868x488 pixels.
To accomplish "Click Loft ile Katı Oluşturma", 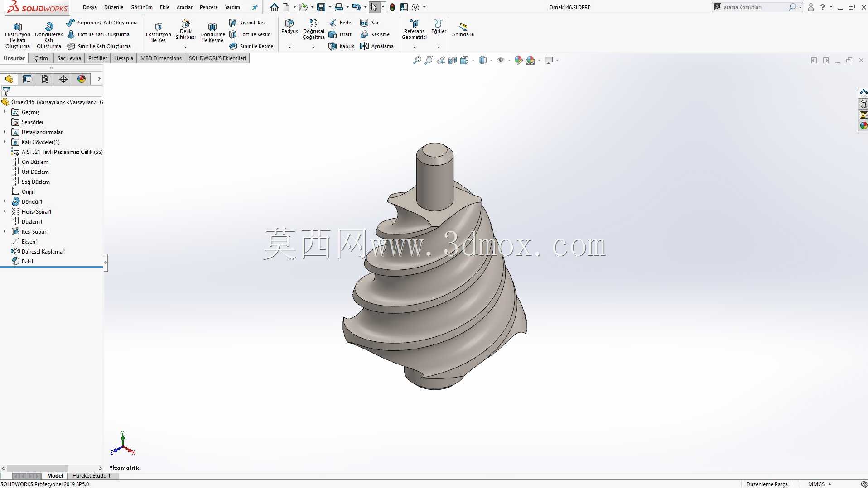I will click(x=98, y=34).
